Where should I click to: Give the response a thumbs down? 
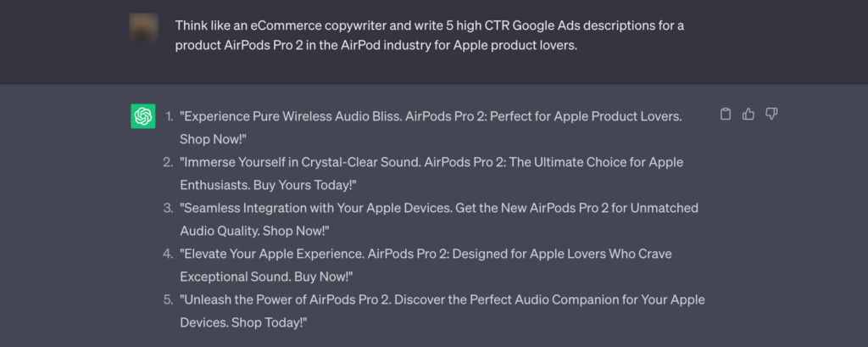click(x=771, y=115)
